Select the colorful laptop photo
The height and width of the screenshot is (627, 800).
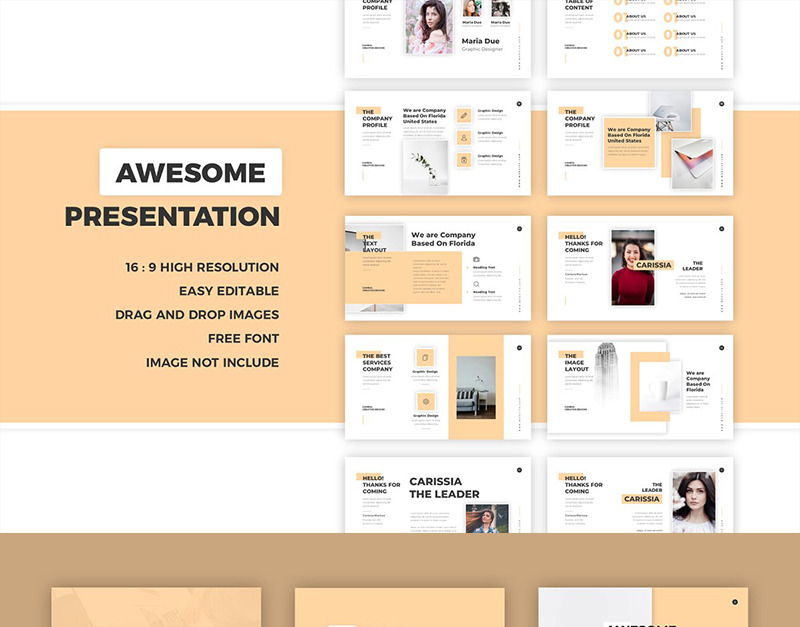(692, 164)
